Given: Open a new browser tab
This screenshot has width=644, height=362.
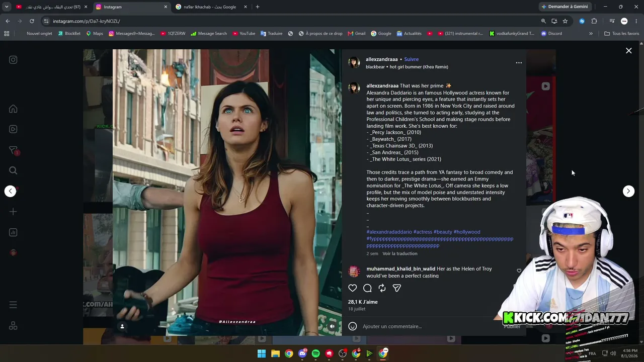Looking at the screenshot, I should (x=258, y=7).
